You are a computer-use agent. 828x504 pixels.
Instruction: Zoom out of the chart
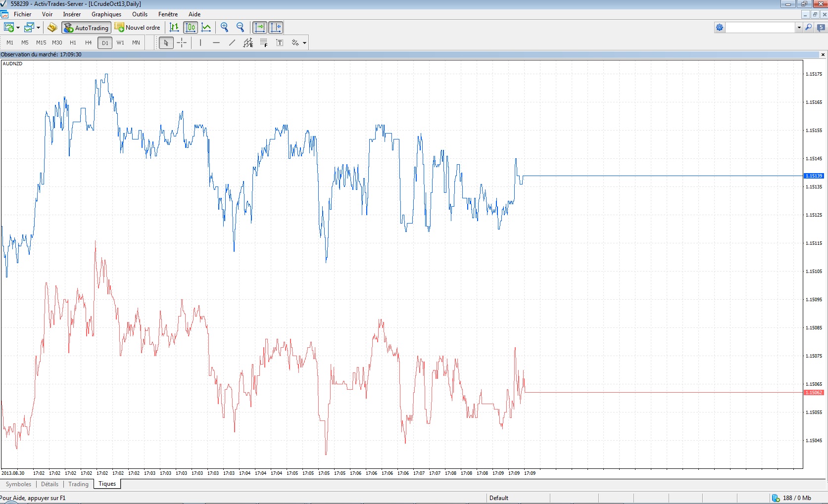click(x=241, y=28)
